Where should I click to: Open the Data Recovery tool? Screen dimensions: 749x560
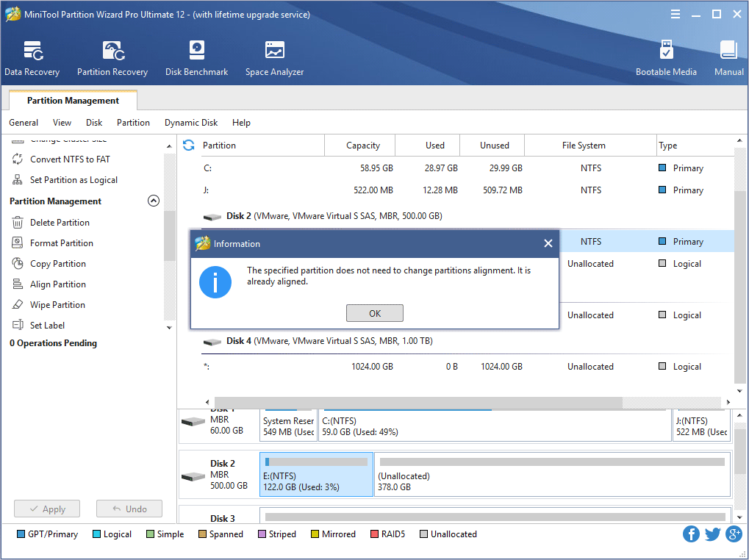click(x=32, y=57)
